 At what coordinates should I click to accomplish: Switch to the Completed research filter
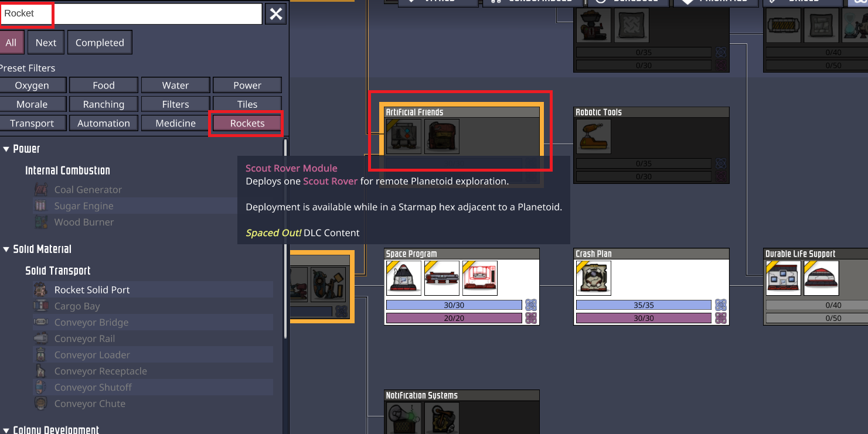pos(100,43)
